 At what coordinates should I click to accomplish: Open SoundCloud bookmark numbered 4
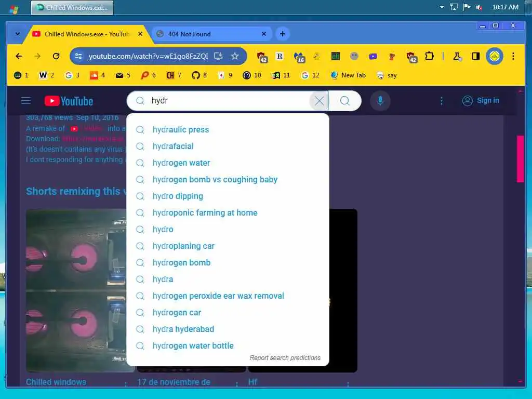pos(97,75)
